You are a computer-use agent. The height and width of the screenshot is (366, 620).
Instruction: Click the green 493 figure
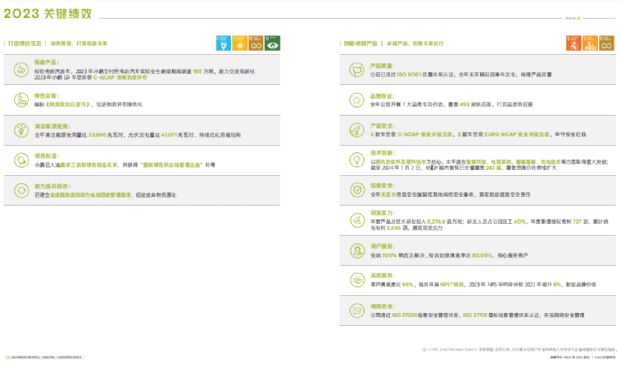pos(464,104)
